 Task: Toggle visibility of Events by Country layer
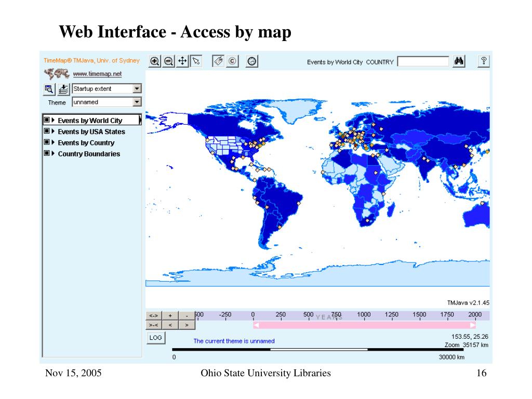pyautogui.click(x=47, y=142)
